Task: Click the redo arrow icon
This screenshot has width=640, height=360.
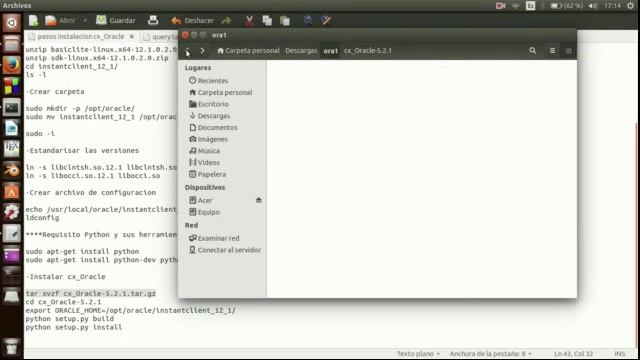Action: (x=226, y=20)
